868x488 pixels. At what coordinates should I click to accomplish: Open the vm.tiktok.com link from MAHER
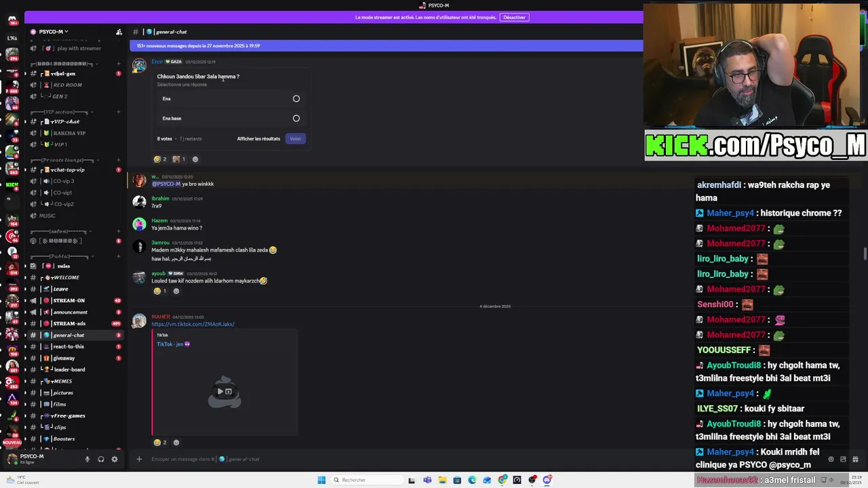(193, 324)
